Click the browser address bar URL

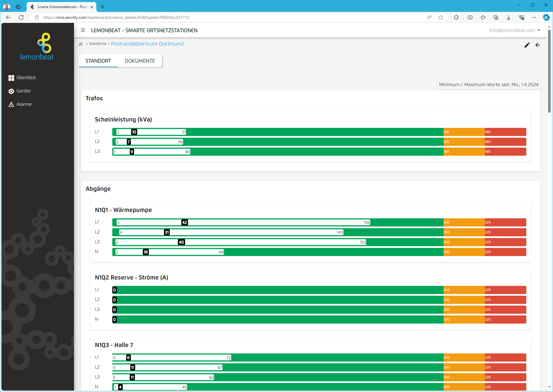[116, 17]
